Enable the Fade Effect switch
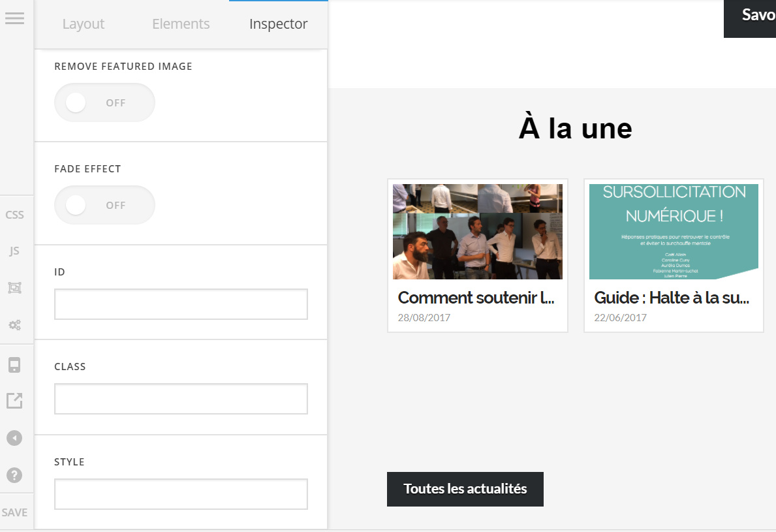The image size is (776, 532). (104, 205)
